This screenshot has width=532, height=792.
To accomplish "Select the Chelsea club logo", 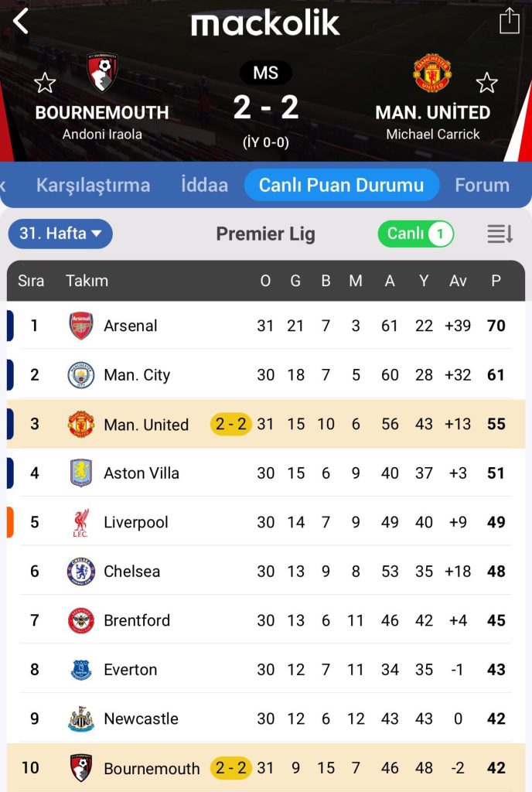I will pyautogui.click(x=80, y=572).
